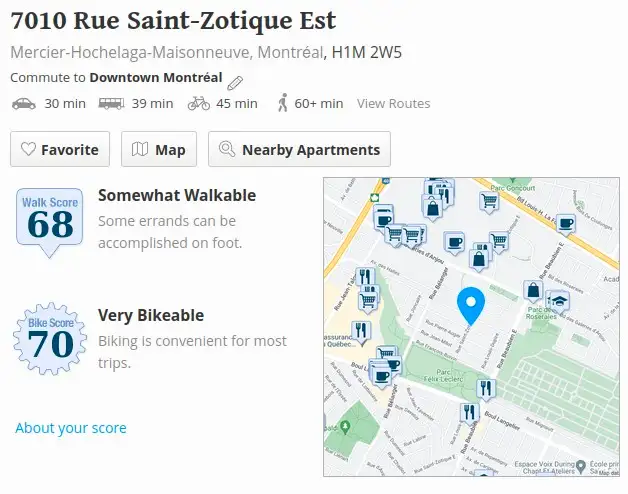Click the blue location pin on map
This screenshot has width=628, height=494.
pos(471,306)
